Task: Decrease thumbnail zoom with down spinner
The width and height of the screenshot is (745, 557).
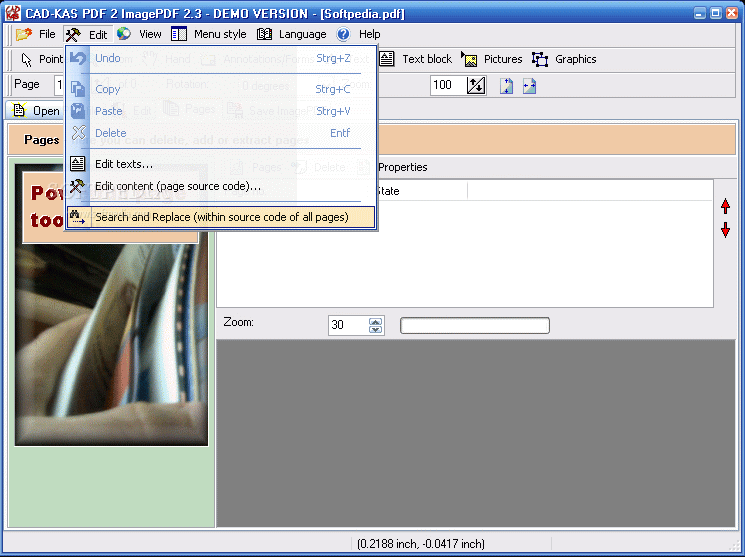Action: [x=375, y=329]
